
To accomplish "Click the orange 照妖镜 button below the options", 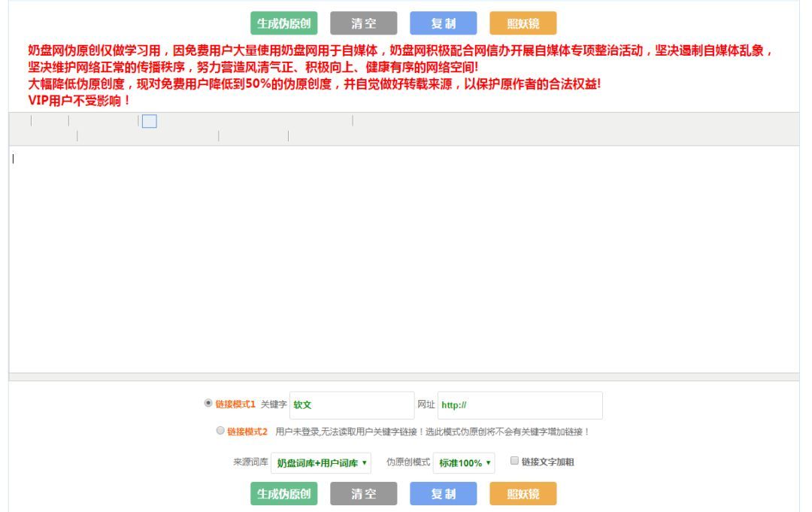I will pos(523,493).
